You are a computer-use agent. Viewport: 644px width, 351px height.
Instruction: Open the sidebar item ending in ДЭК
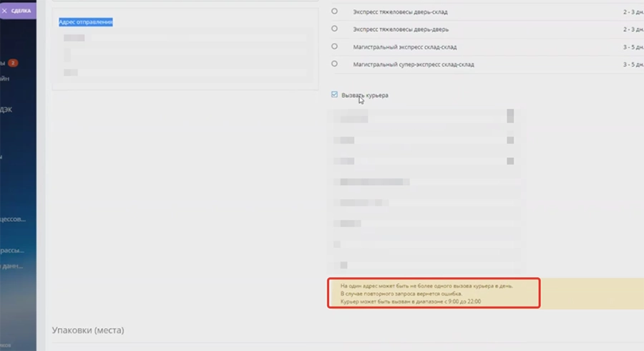[x=7, y=111]
